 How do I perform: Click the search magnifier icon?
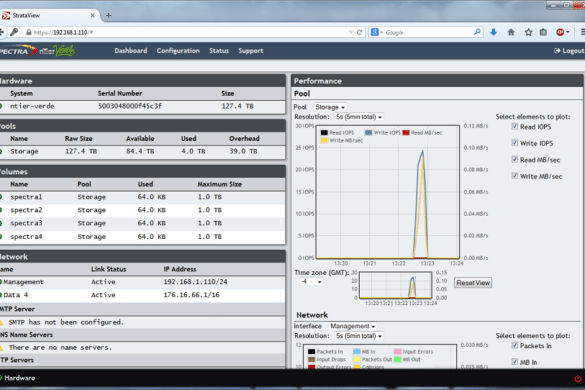click(477, 32)
